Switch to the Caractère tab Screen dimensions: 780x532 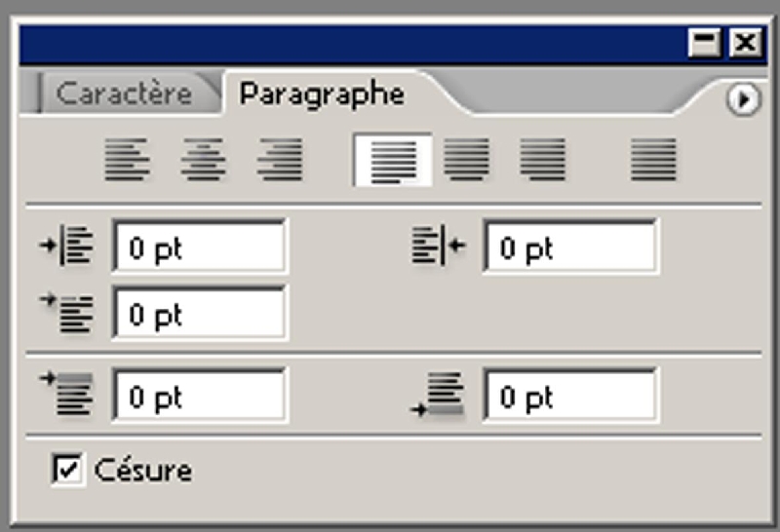[x=124, y=94]
